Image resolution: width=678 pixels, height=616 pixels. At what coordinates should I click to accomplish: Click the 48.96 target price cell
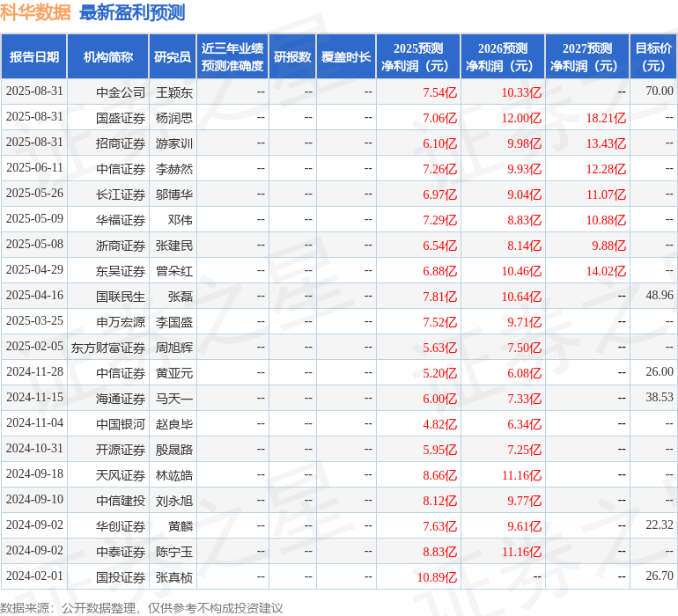click(659, 296)
